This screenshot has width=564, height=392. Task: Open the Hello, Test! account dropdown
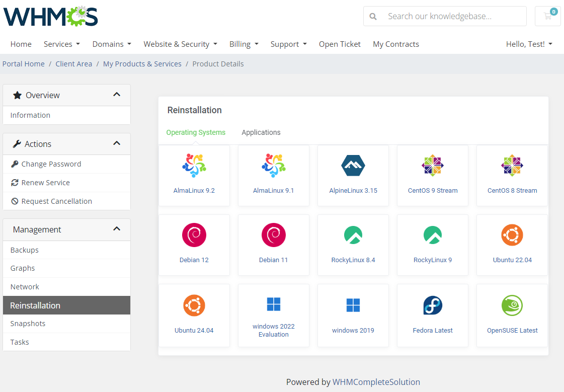[x=529, y=44]
